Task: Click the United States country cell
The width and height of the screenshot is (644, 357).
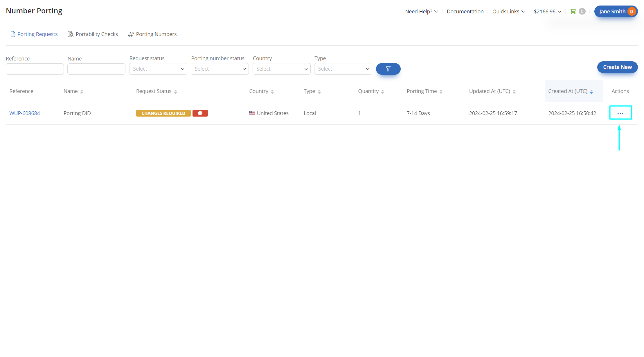Action: [269, 113]
